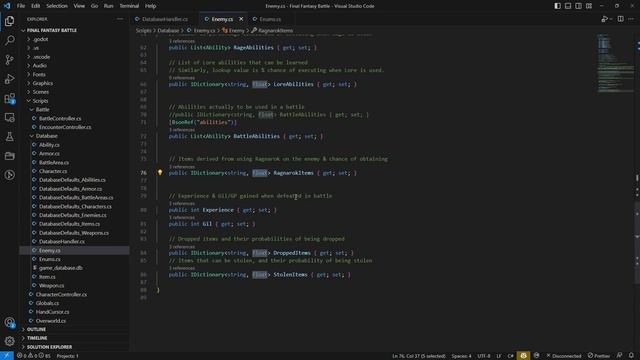
Task: Open HandCursor.cs in the explorer
Action: click(x=52, y=312)
